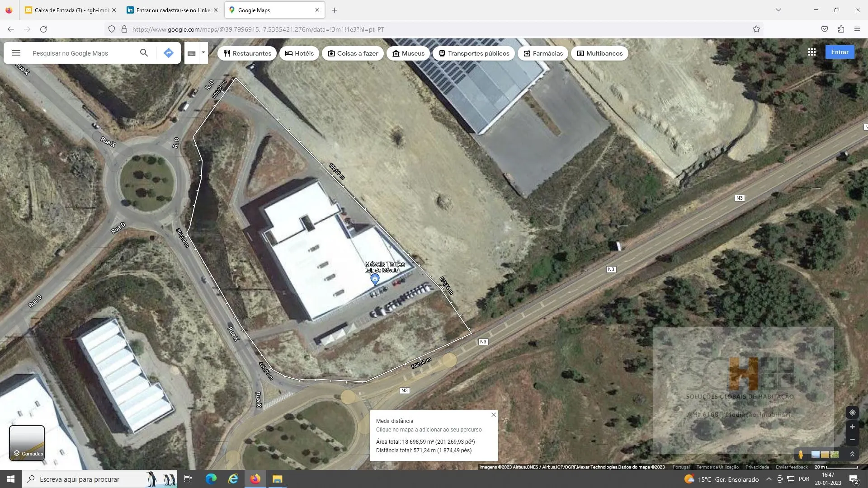This screenshot has width=868, height=488.
Task: Zoom out with the minus button
Action: [852, 440]
